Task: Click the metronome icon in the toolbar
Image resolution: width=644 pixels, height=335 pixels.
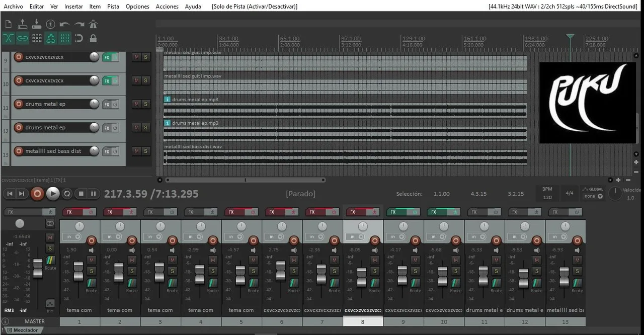Action: pyautogui.click(x=93, y=24)
